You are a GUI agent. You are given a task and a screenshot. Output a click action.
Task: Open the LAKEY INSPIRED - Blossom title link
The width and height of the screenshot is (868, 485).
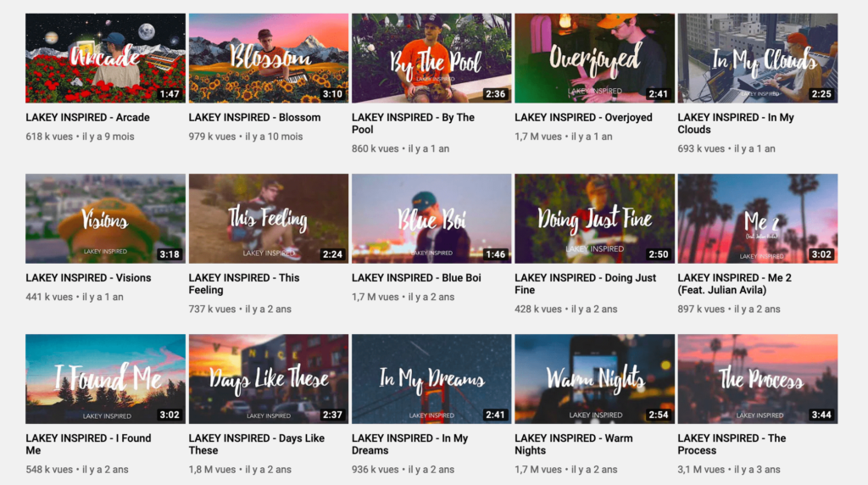(254, 117)
